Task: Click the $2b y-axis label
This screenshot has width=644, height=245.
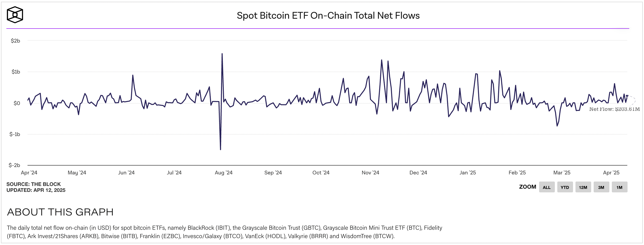Action: (15, 40)
